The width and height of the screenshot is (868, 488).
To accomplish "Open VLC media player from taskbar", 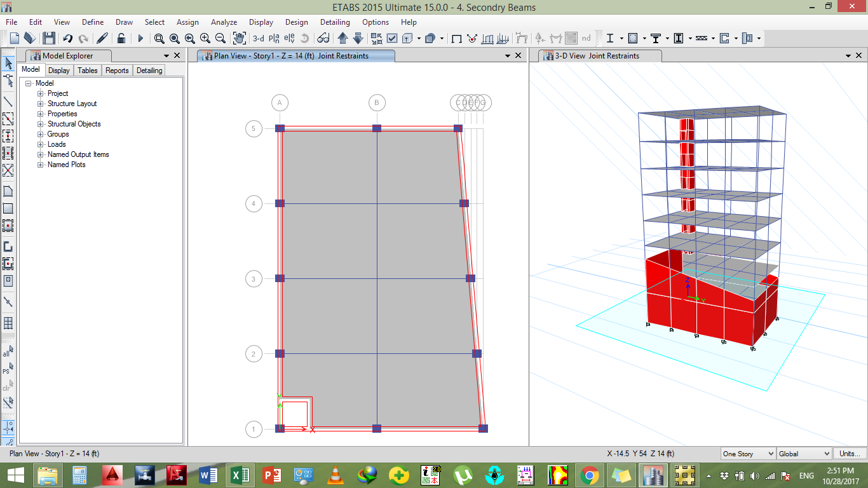I will point(335,475).
